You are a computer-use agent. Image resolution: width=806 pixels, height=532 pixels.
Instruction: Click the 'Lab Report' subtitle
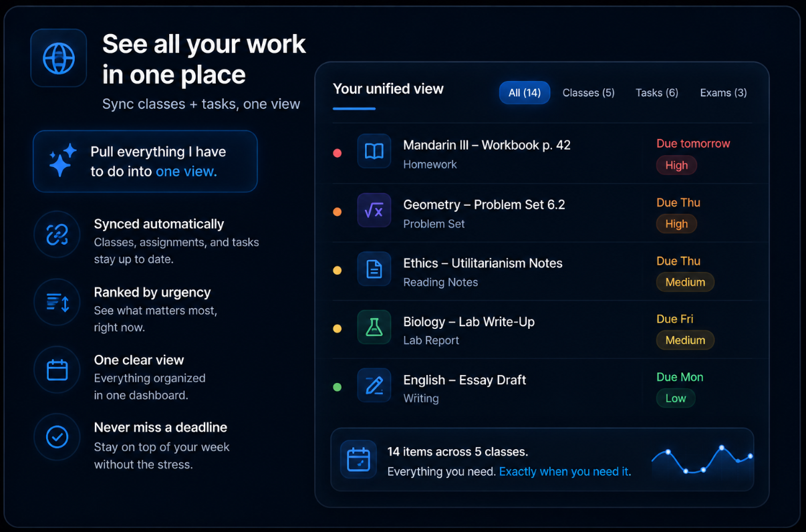[431, 340]
